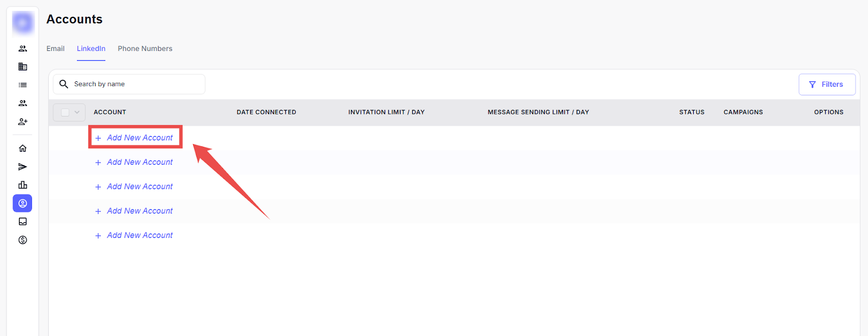Viewport: 868px width, 336px height.
Task: Select the lists icon in sidebar
Action: (23, 85)
